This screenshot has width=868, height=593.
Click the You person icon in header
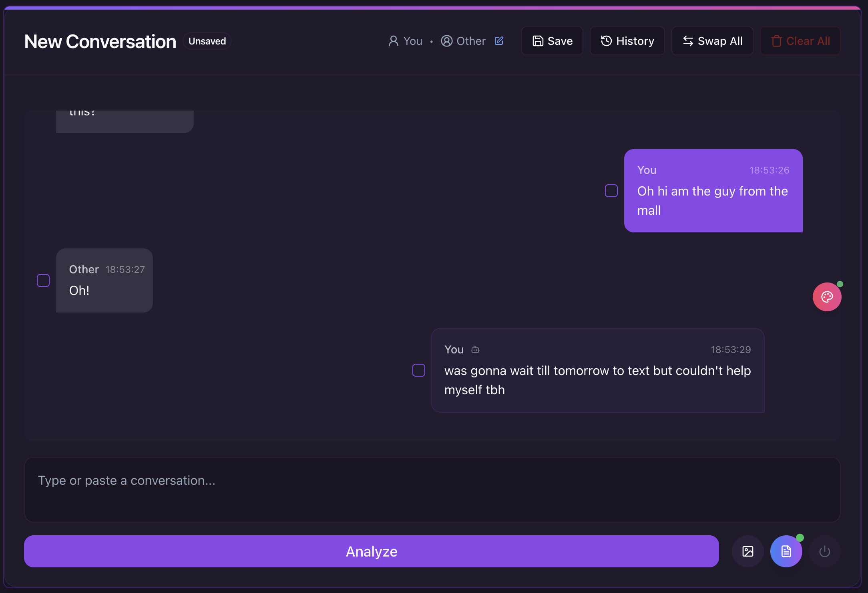(394, 41)
